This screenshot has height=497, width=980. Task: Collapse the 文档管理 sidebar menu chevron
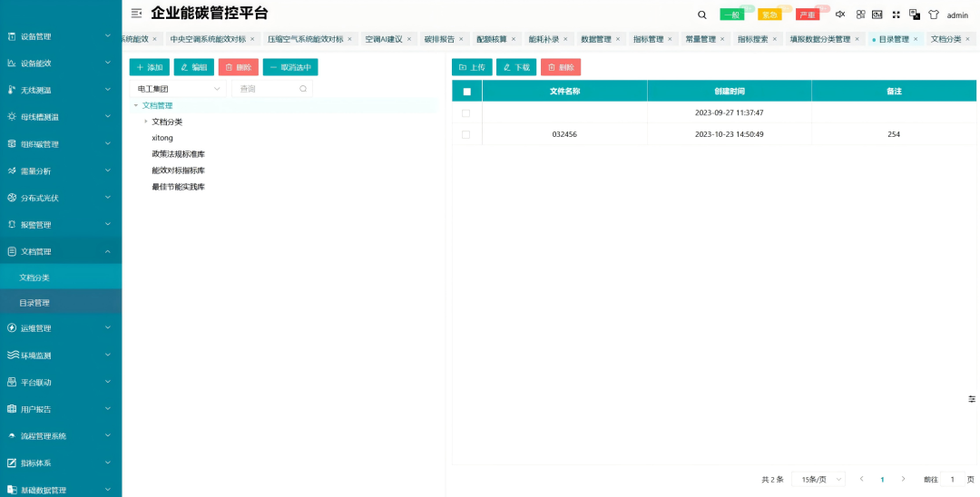pos(107,251)
